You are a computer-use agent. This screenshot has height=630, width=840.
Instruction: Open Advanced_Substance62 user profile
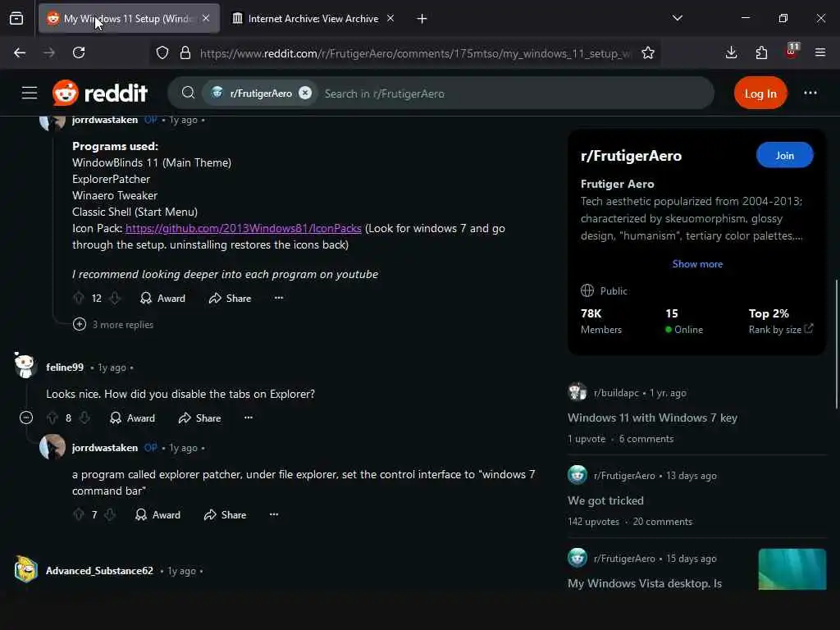tap(99, 571)
